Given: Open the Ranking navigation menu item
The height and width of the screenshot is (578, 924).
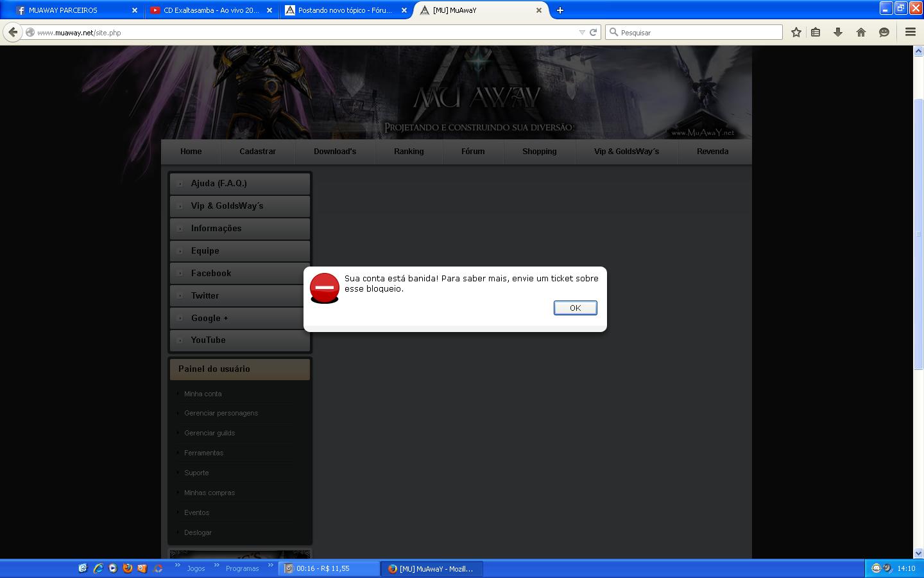Looking at the screenshot, I should point(409,152).
